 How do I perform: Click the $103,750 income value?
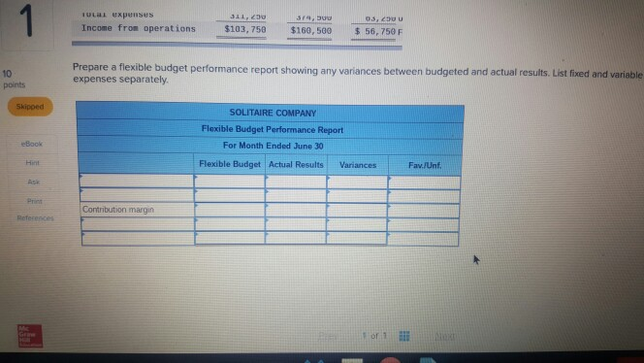coord(245,29)
